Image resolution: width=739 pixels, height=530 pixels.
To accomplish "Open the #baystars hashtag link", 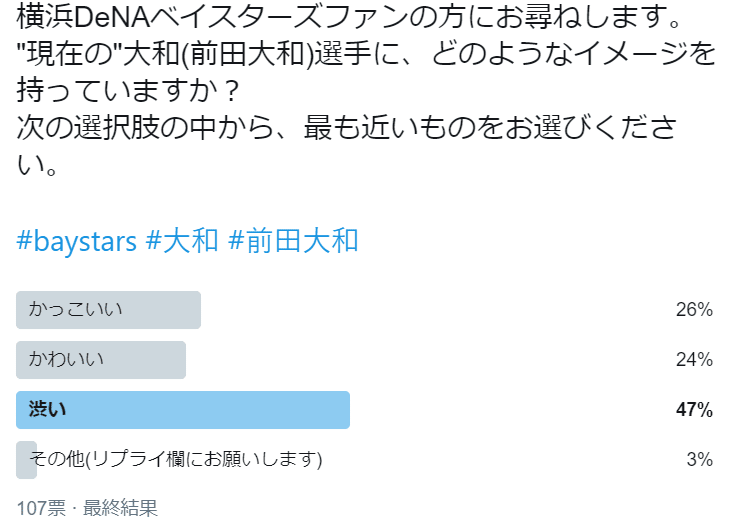I will click(x=77, y=241).
